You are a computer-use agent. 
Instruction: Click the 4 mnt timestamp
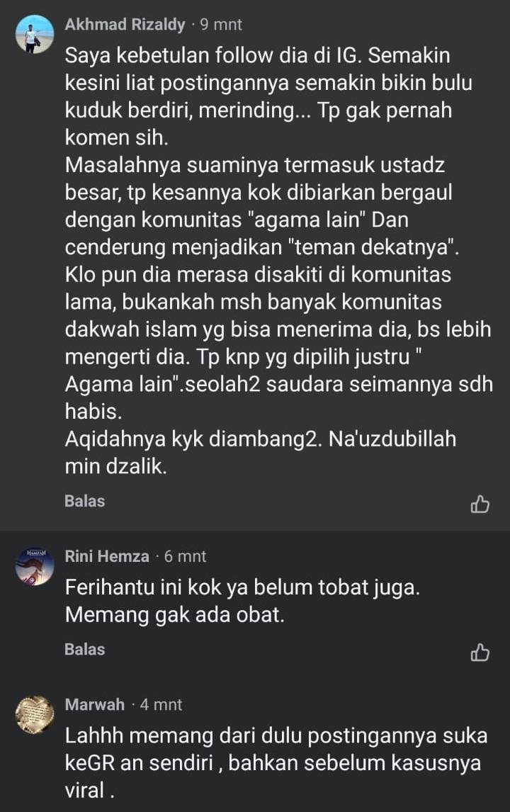point(161,704)
